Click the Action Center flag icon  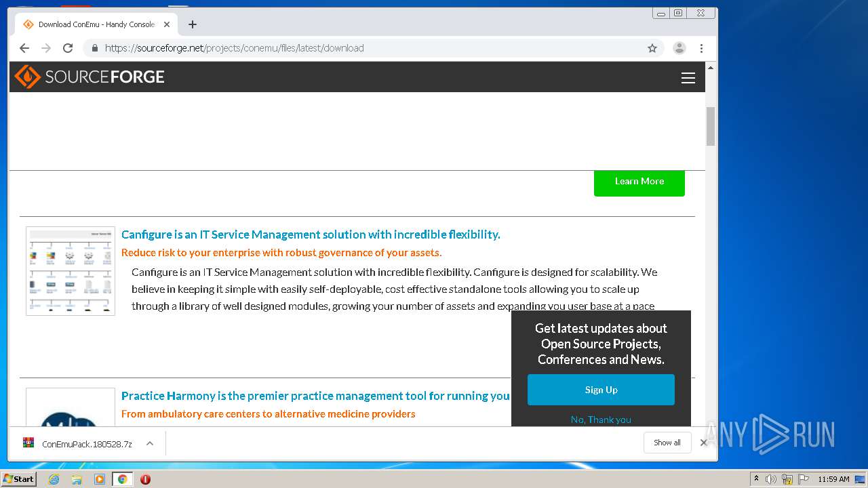tap(804, 479)
